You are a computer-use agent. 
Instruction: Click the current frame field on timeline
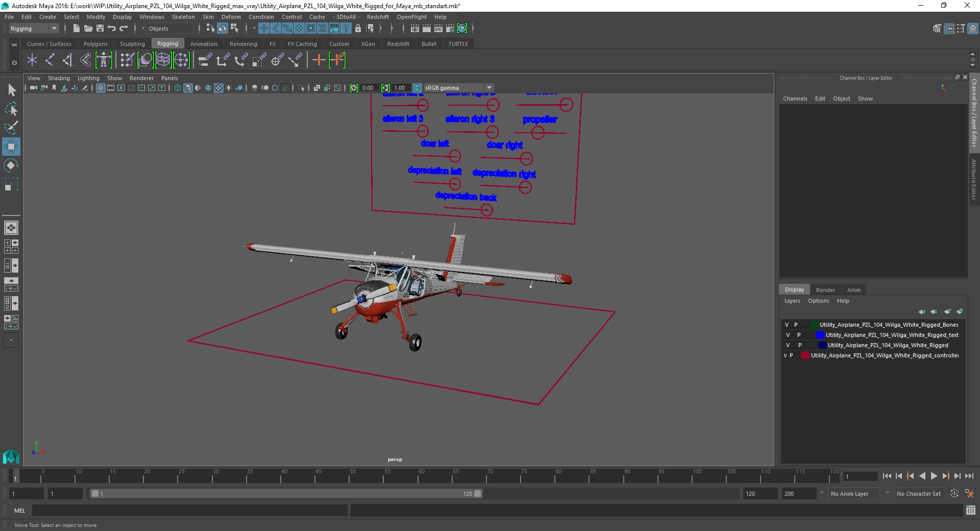[x=861, y=477]
